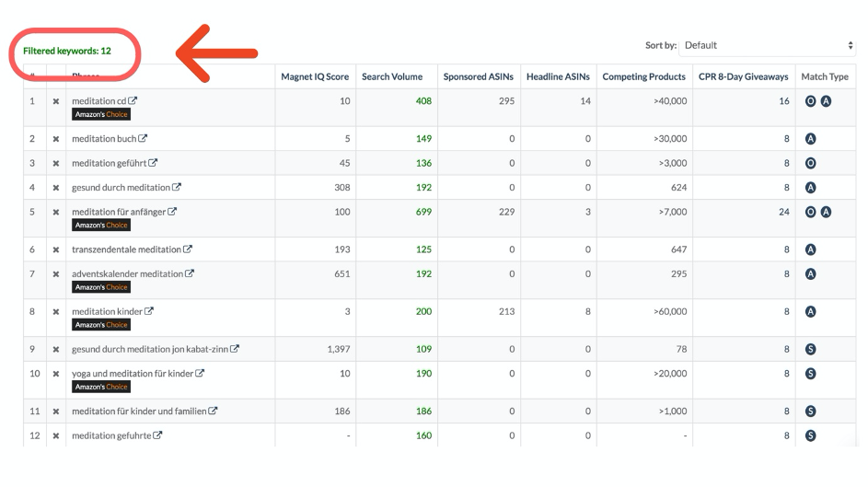This screenshot has height=487, width=868.
Task: Remove 'gesund durch meditation' row with X
Action: 56,188
